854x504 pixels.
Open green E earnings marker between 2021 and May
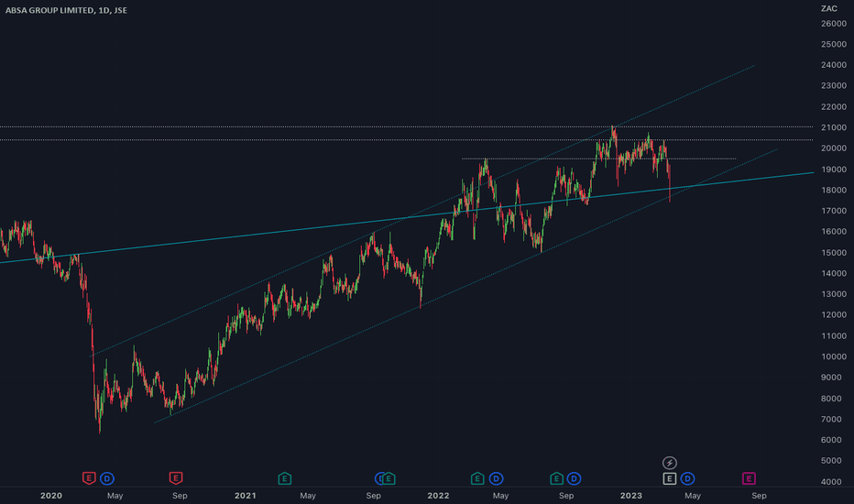284,479
